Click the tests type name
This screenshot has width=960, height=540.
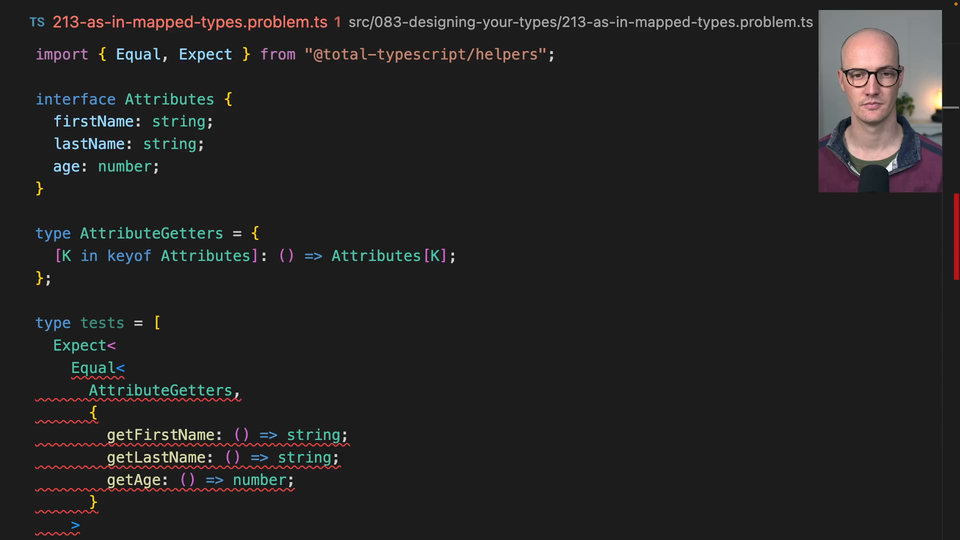(102, 323)
